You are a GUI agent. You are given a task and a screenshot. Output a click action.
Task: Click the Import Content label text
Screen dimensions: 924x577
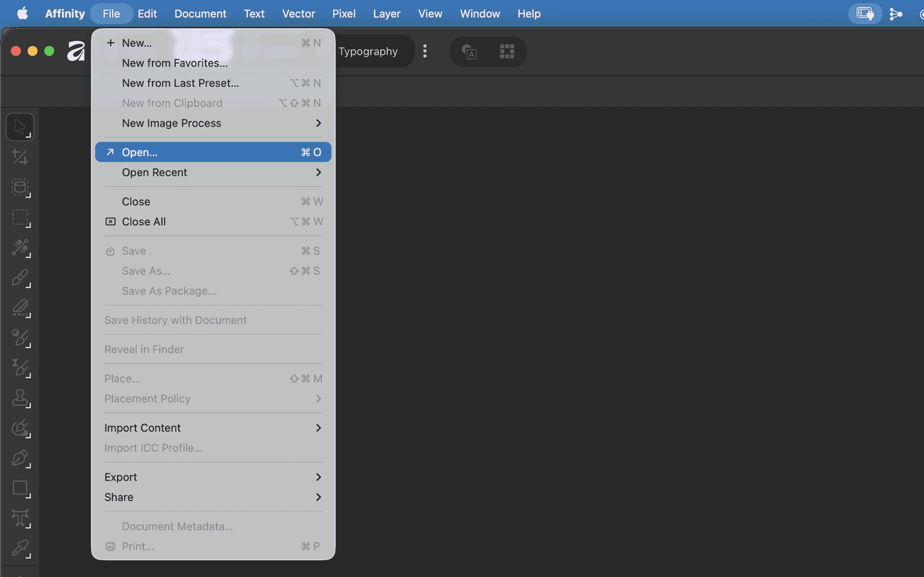pyautogui.click(x=143, y=428)
